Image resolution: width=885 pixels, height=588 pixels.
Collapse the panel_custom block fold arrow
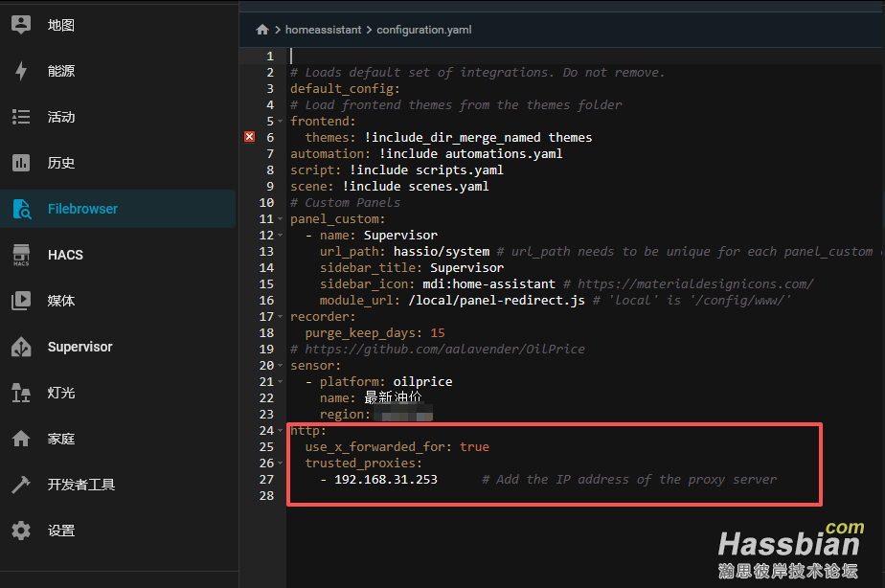[x=279, y=219]
